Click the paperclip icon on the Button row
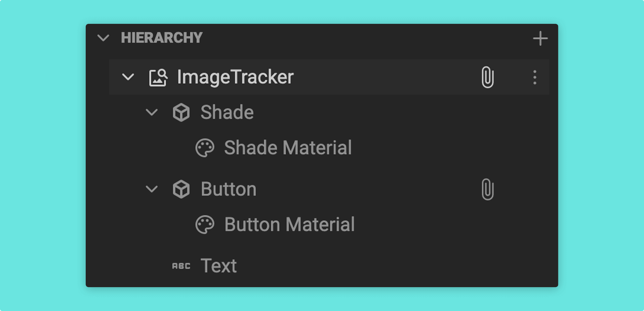 487,189
